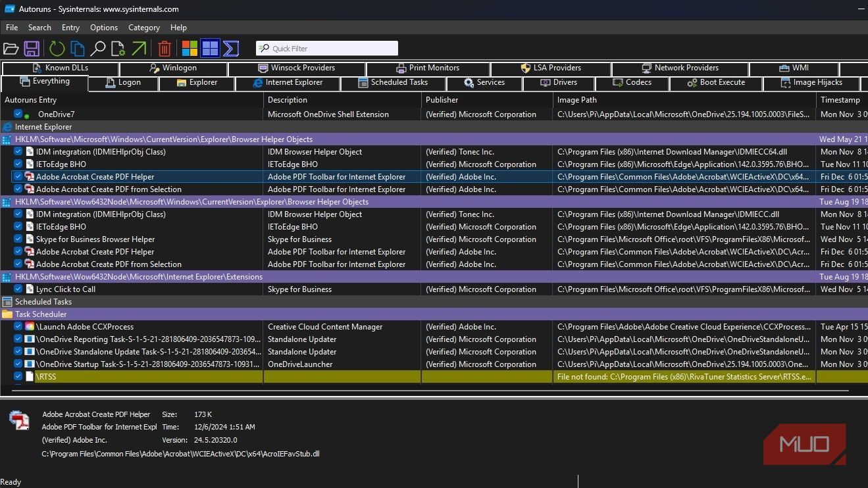The image size is (868, 488).
Task: Open the Category menu
Action: click(143, 28)
